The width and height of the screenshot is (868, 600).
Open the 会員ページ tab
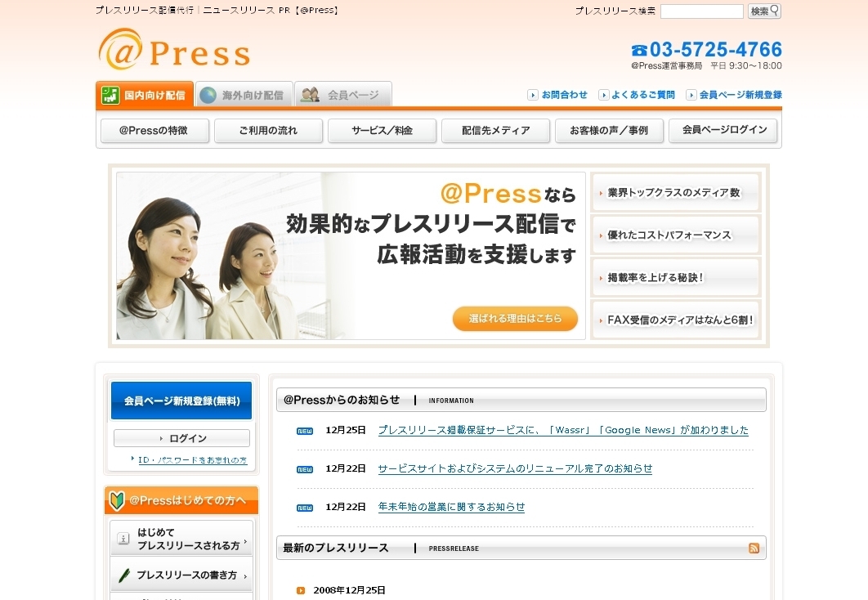pos(342,95)
